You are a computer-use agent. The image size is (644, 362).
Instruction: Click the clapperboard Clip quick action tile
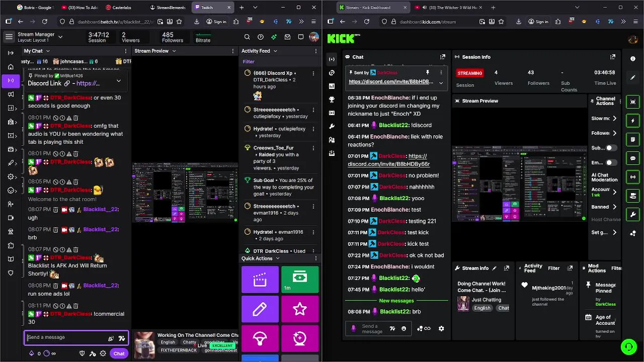pos(260,280)
